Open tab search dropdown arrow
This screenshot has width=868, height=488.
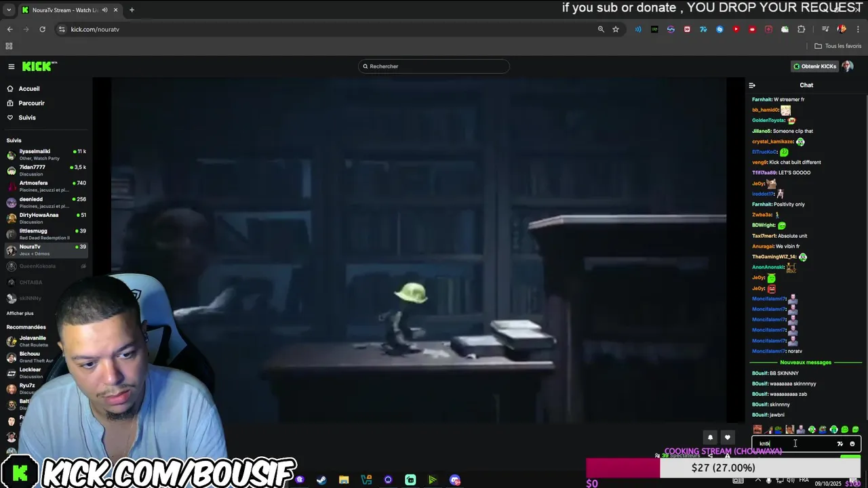point(9,10)
